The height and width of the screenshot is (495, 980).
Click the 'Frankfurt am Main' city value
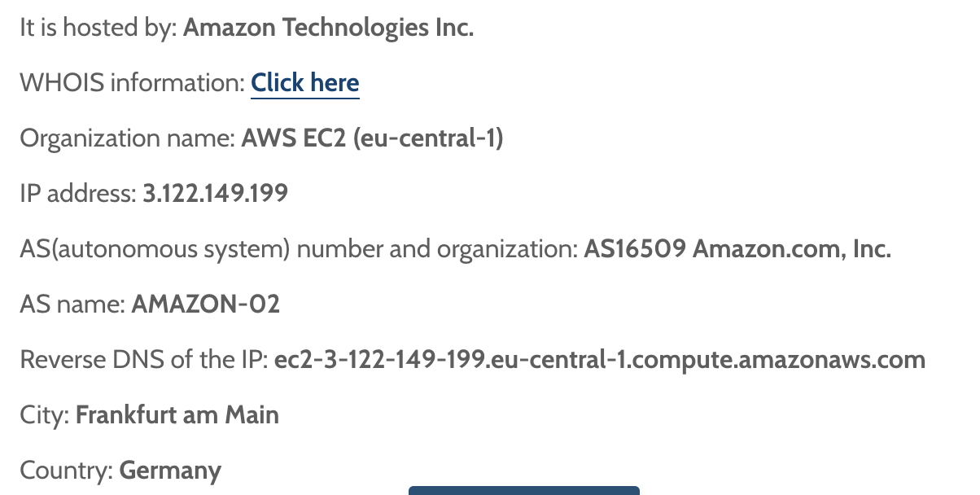[x=177, y=415]
